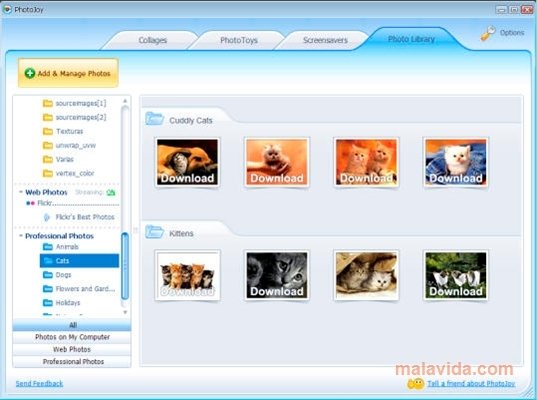Select the sourceimages[1] folder
Screen dimensions: 537x400
pos(75,103)
